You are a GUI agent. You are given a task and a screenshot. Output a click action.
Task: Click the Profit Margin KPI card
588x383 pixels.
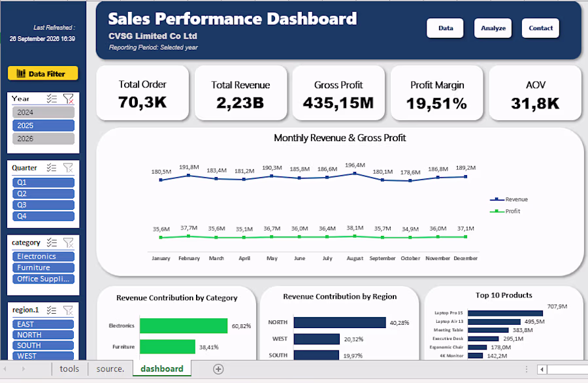437,93
